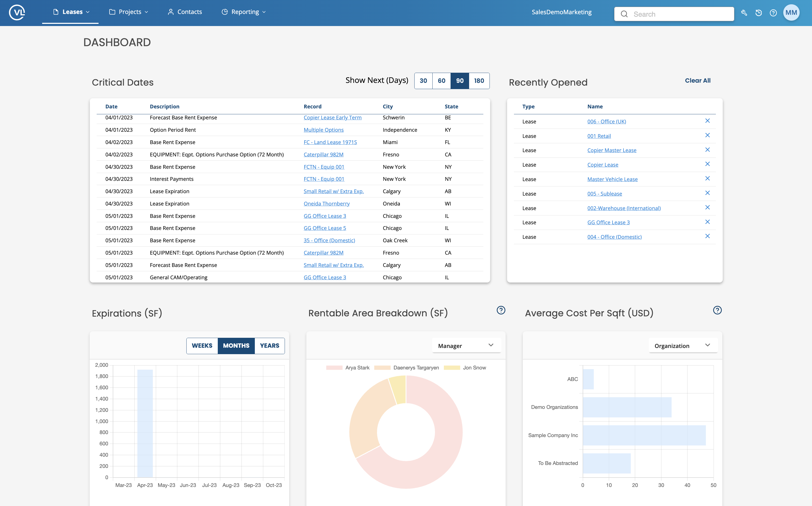The image size is (812, 506).
Task: Switch Expirations chart to WEEKS view
Action: coord(202,346)
